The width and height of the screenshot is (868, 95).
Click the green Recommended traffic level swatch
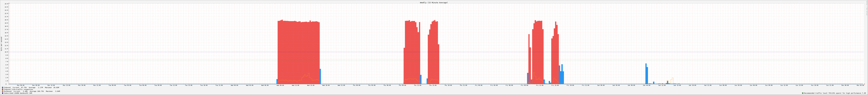(x=803, y=93)
